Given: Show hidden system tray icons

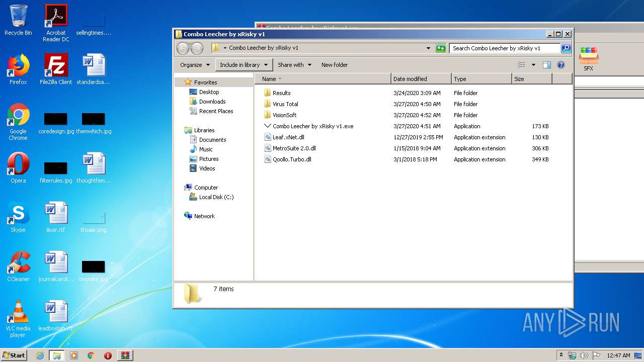Looking at the screenshot, I should [561, 355].
